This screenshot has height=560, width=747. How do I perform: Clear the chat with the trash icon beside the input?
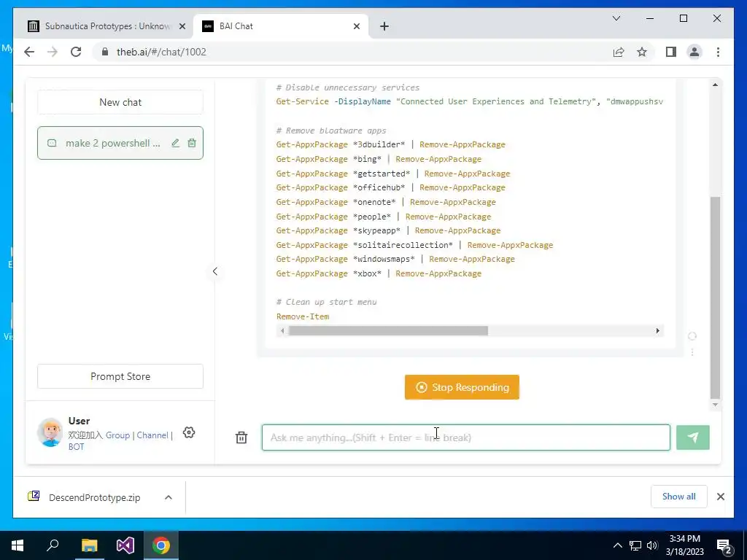coord(241,437)
